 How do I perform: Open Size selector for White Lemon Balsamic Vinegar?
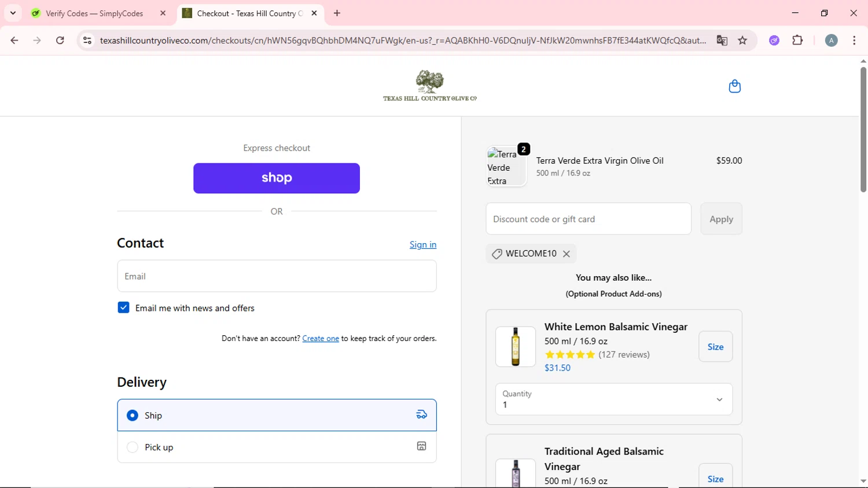[715, 347]
